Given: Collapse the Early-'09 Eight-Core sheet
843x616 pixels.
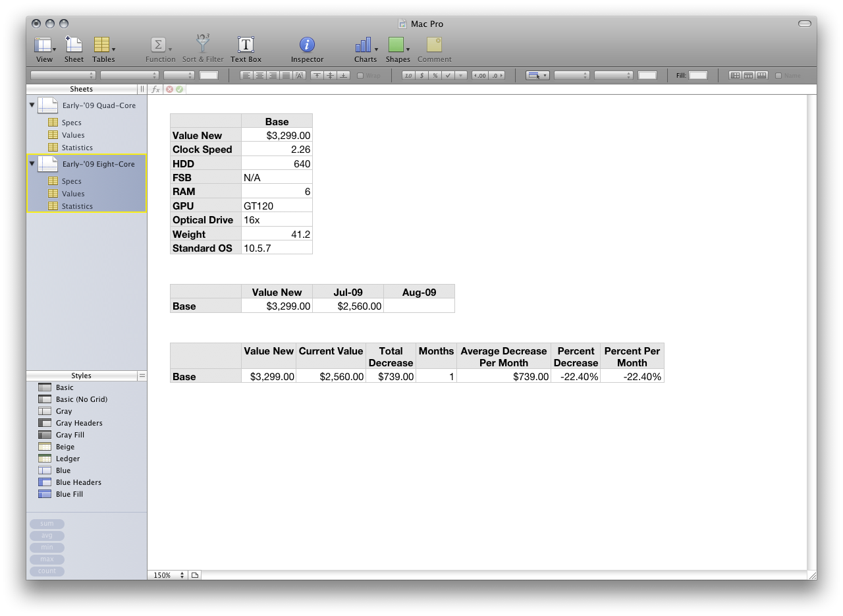Looking at the screenshot, I should 32,164.
